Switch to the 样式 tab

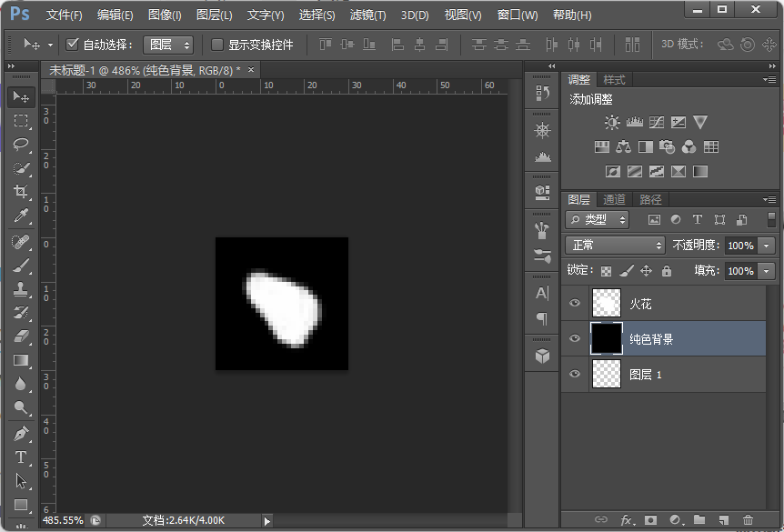click(612, 79)
